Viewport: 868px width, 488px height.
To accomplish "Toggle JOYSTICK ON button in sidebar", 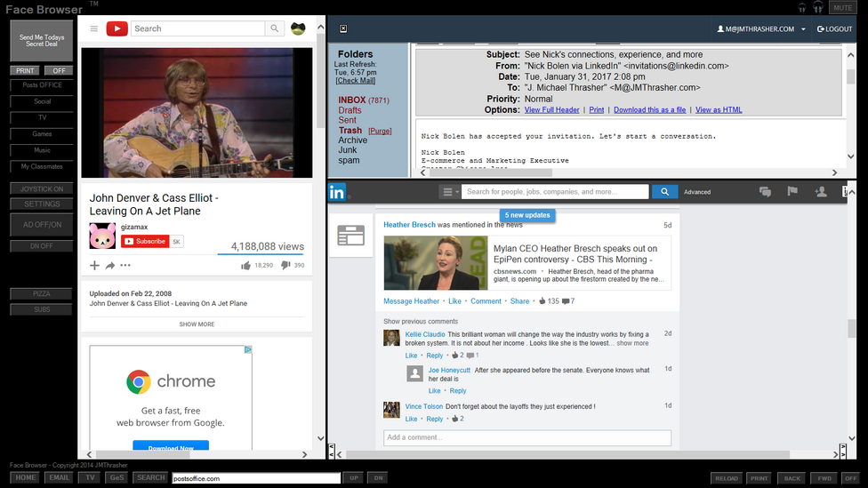I will [42, 188].
